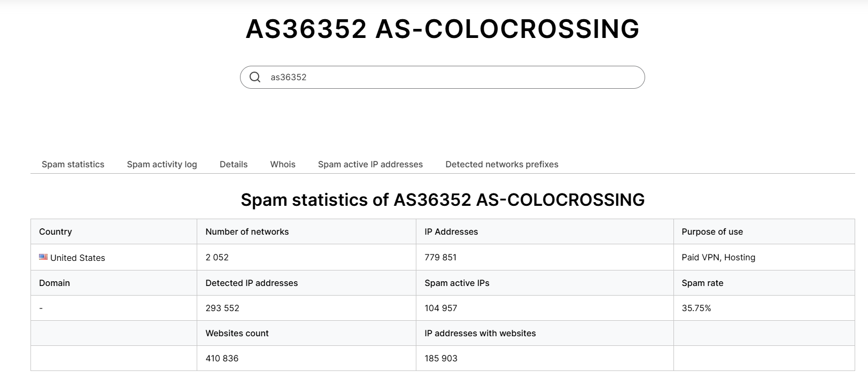Click the AS36352 AS-COLOCROSSING page title
The width and height of the screenshot is (868, 379).
pyautogui.click(x=443, y=29)
